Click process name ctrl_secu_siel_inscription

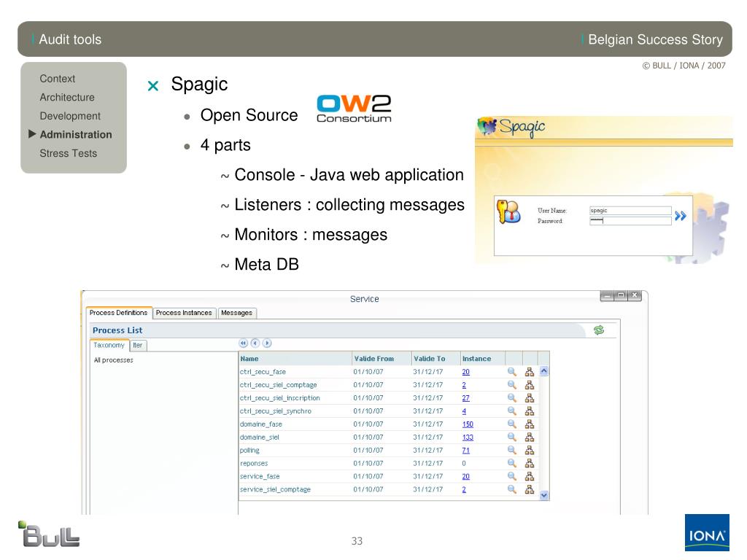click(x=279, y=398)
